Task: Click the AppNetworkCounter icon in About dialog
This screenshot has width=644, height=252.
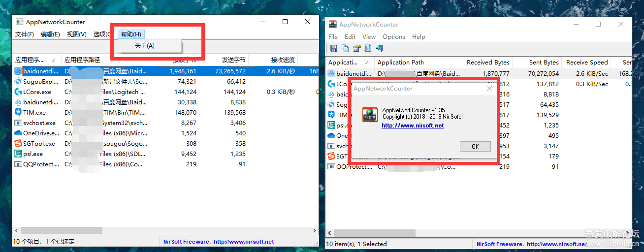Action: tap(370, 114)
